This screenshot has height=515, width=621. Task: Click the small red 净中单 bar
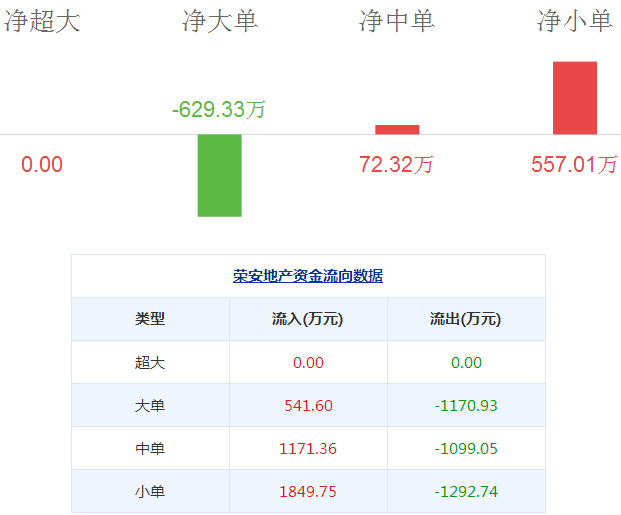pyautogui.click(x=397, y=130)
